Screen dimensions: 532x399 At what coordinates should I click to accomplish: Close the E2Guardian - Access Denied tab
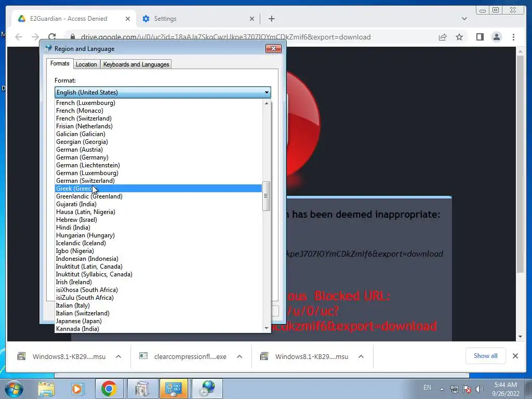(x=128, y=19)
